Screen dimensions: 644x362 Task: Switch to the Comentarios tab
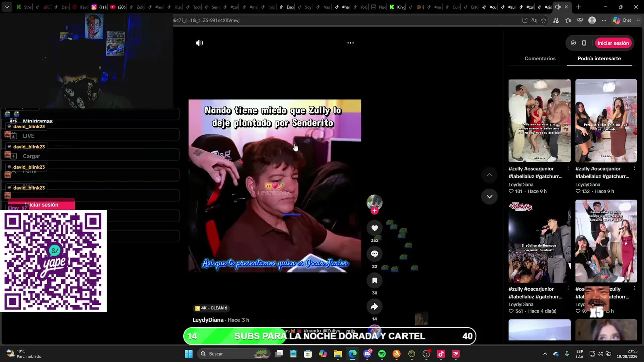540,59
